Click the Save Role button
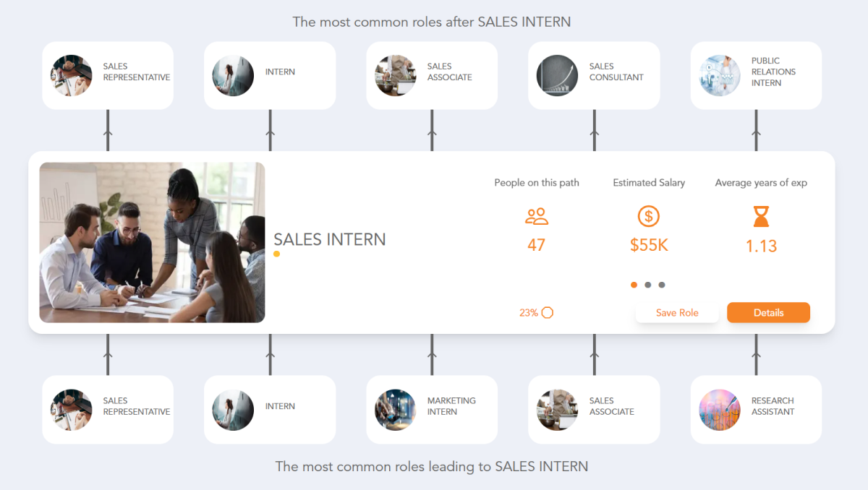The width and height of the screenshot is (868, 490). coord(677,312)
